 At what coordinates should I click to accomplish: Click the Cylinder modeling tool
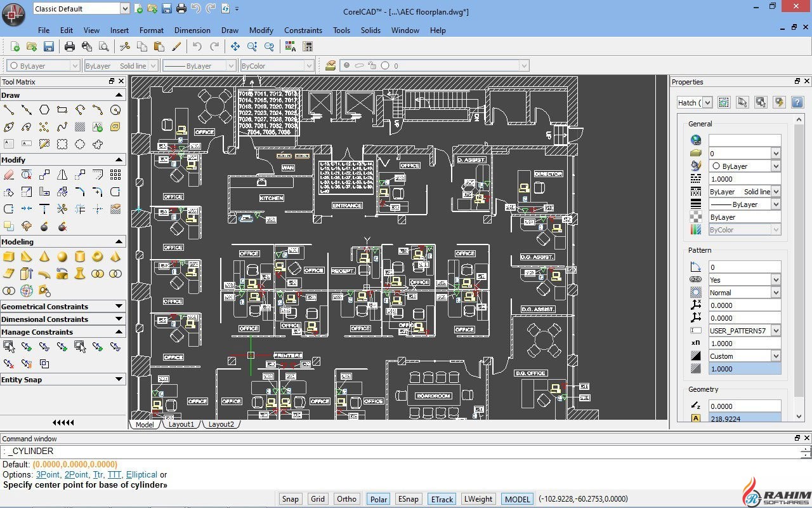tap(80, 257)
